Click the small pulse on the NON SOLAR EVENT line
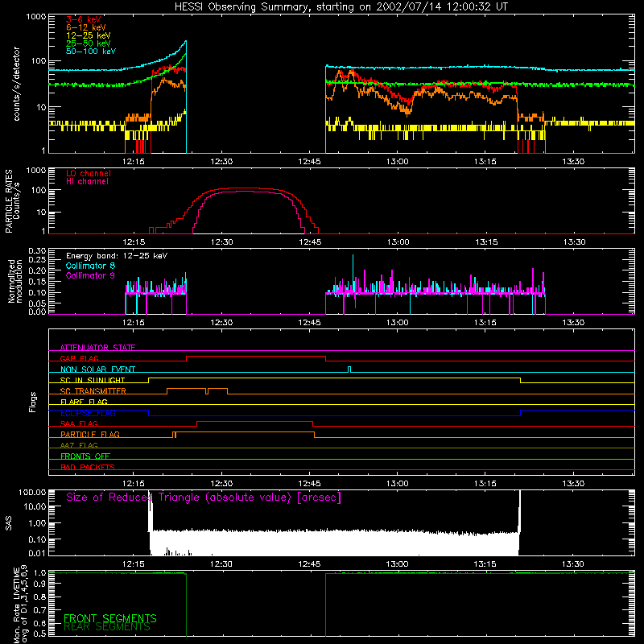The image size is (644, 644). pos(349,369)
